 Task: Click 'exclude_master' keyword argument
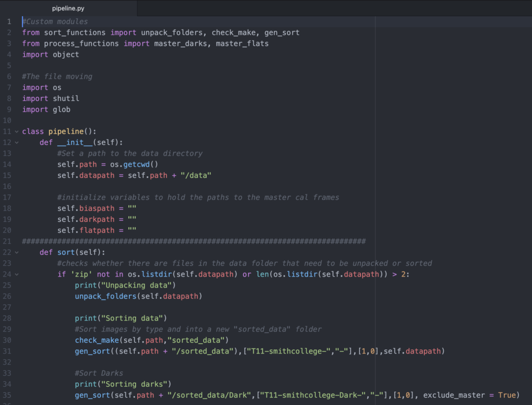[x=454, y=395]
